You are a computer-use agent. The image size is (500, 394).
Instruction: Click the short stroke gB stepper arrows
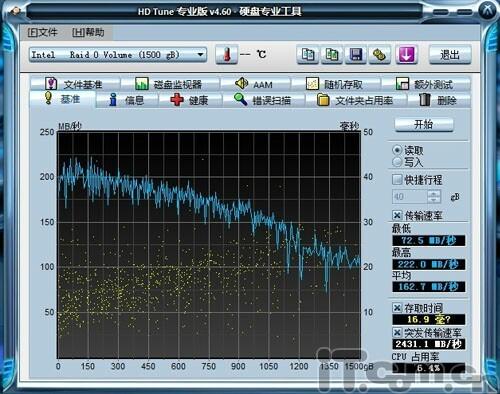click(434, 196)
